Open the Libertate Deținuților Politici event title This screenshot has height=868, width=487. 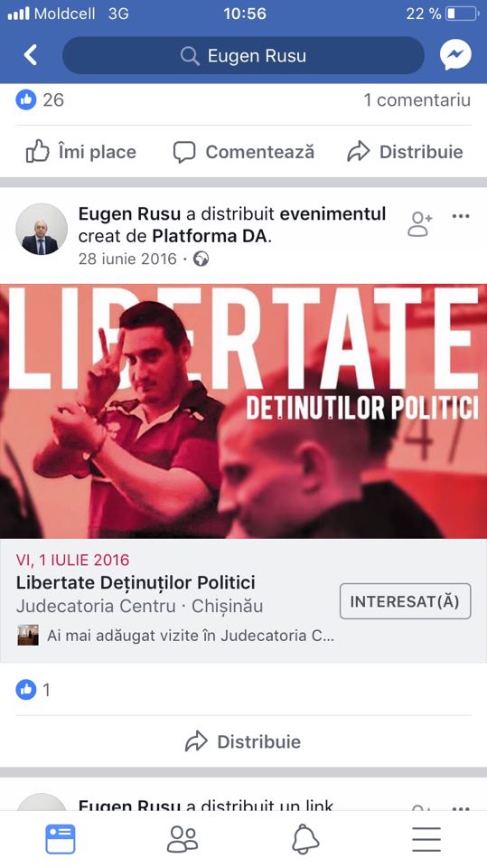(136, 582)
